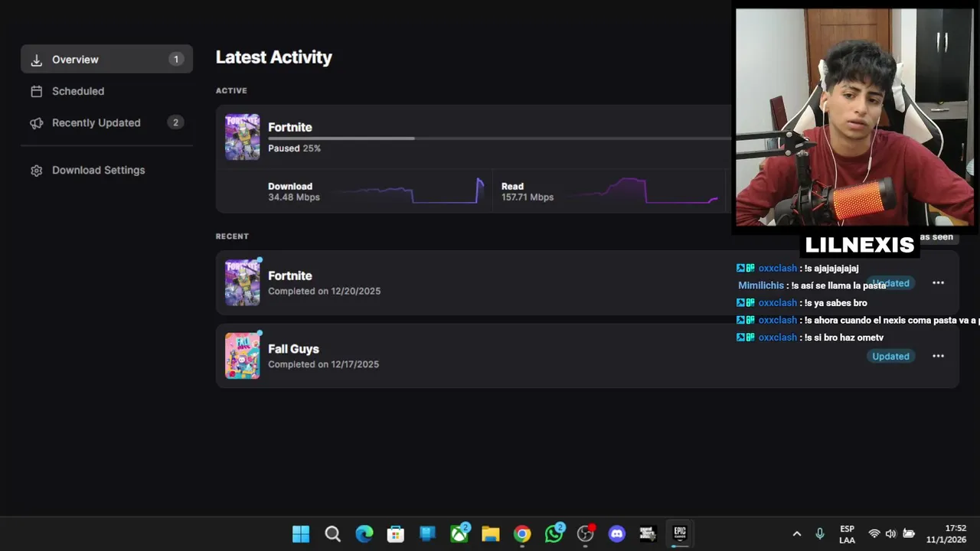This screenshot has width=980, height=551.
Task: Launch Microsoft Edge from taskbar
Action: [364, 533]
